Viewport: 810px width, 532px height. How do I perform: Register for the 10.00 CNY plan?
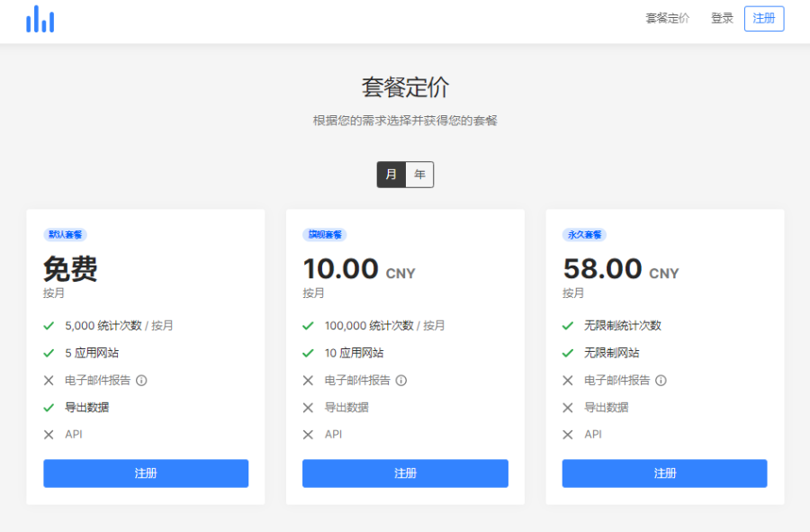(x=406, y=473)
